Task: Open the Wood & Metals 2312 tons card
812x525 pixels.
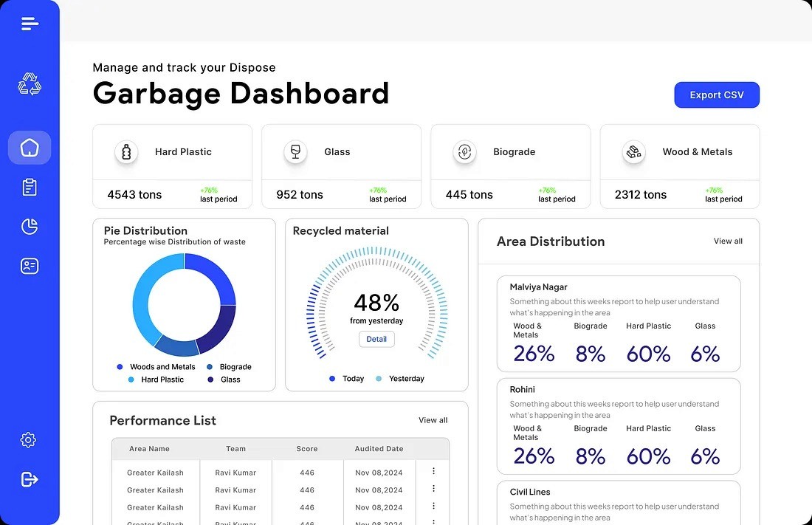Action: click(680, 166)
